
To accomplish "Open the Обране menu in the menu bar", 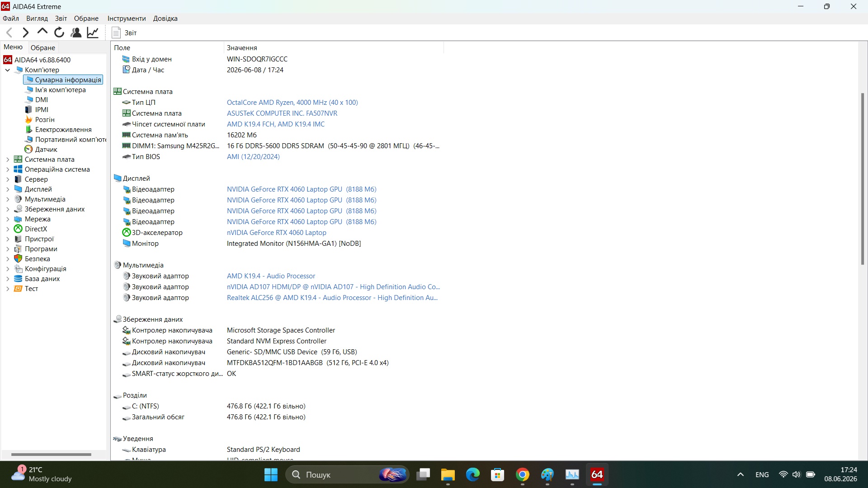I will click(86, 19).
